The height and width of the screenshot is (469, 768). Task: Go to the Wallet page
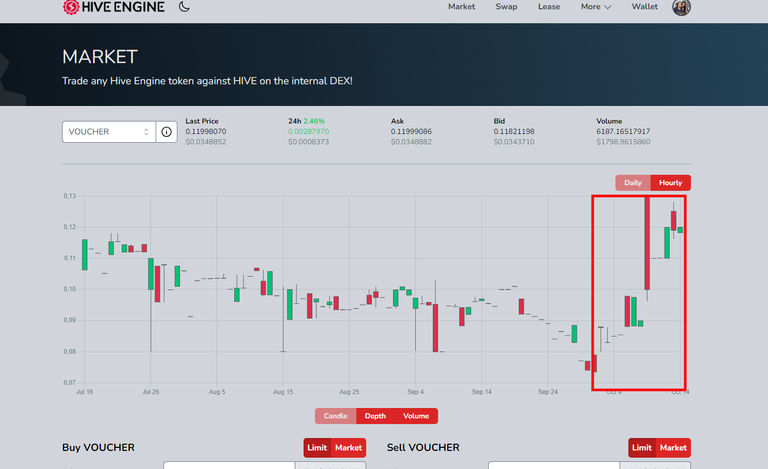click(645, 6)
